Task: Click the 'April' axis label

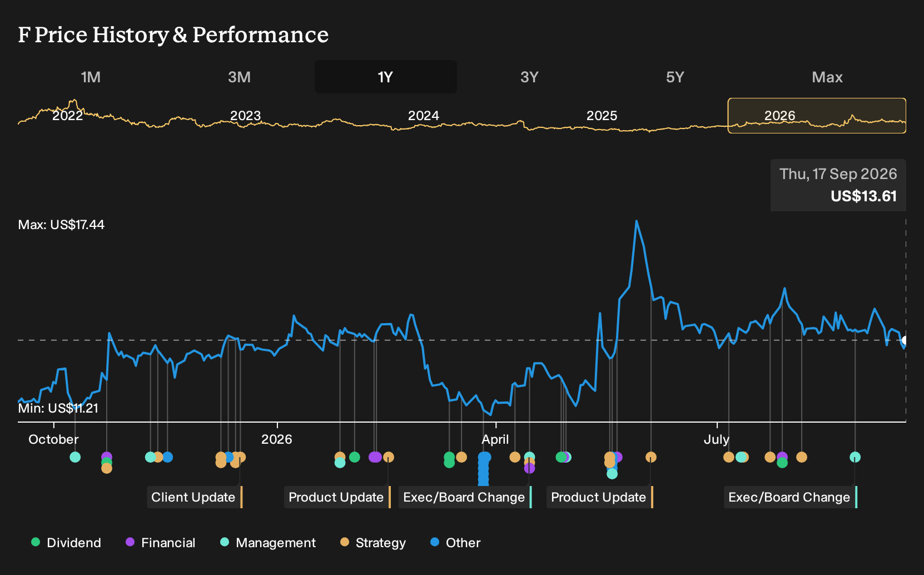Action: 495,439
